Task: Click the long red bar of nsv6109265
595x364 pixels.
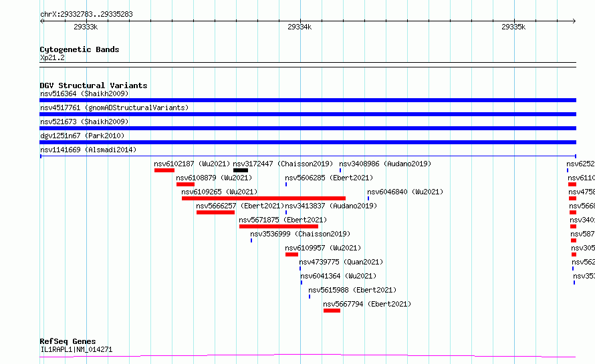Action: [263, 198]
